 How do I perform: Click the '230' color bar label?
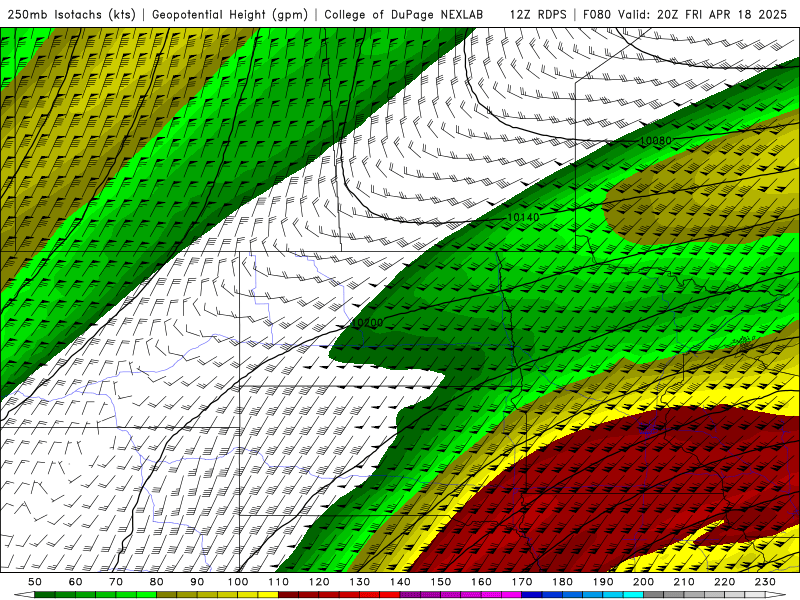(766, 582)
